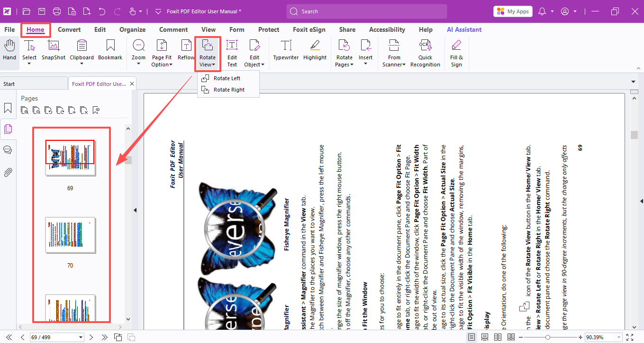Go to the last page
This screenshot has width=644, height=343.
pos(104,337)
